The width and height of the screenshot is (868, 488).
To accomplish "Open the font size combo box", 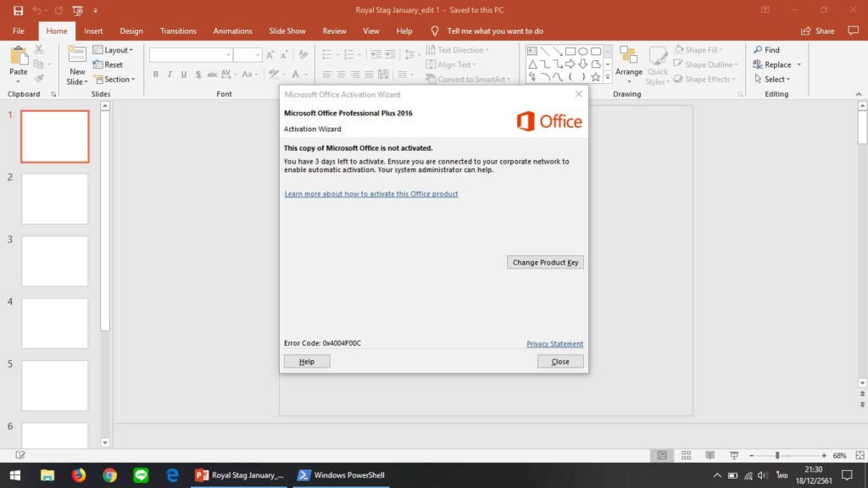I will click(247, 55).
